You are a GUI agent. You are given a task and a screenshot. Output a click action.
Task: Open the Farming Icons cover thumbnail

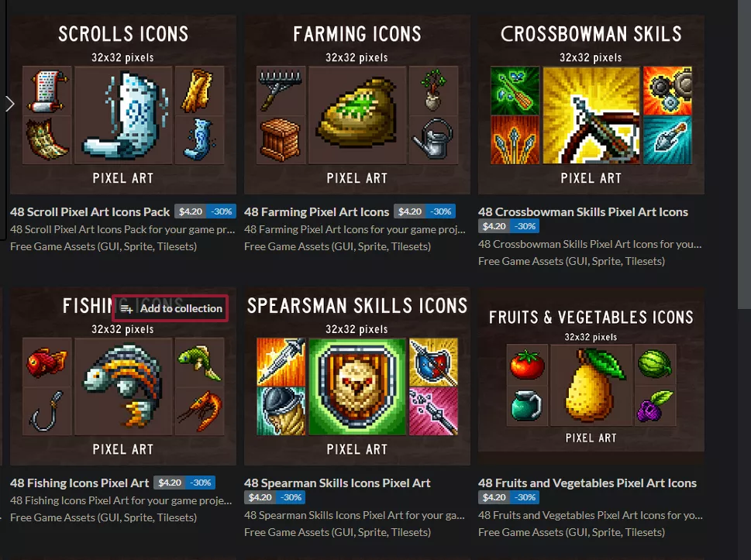(x=357, y=105)
